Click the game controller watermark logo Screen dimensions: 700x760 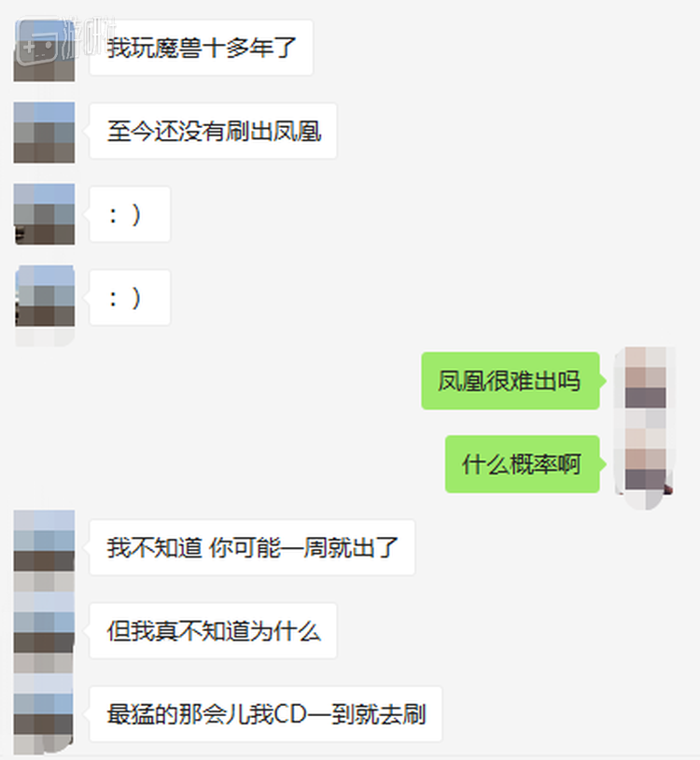click(x=36, y=45)
